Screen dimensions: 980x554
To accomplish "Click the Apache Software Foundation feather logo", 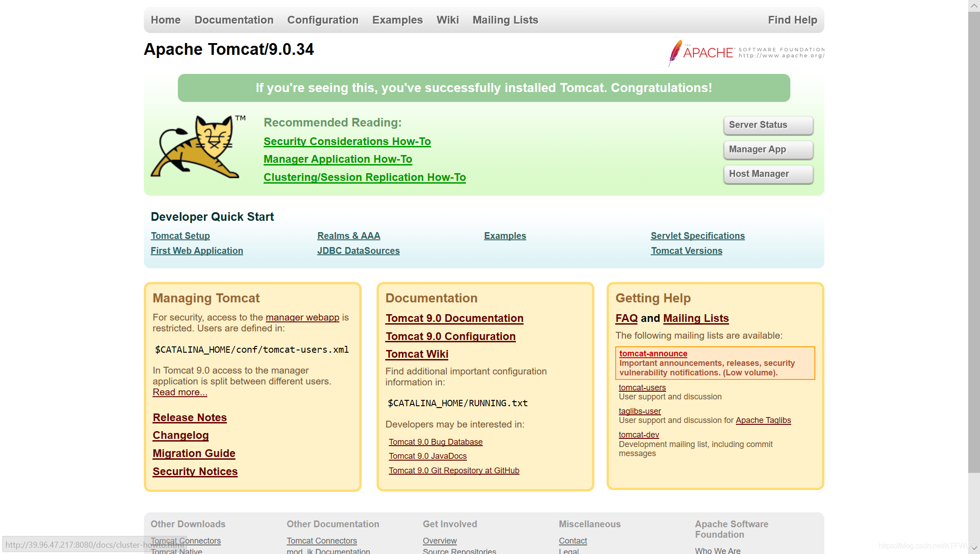I will tap(746, 53).
